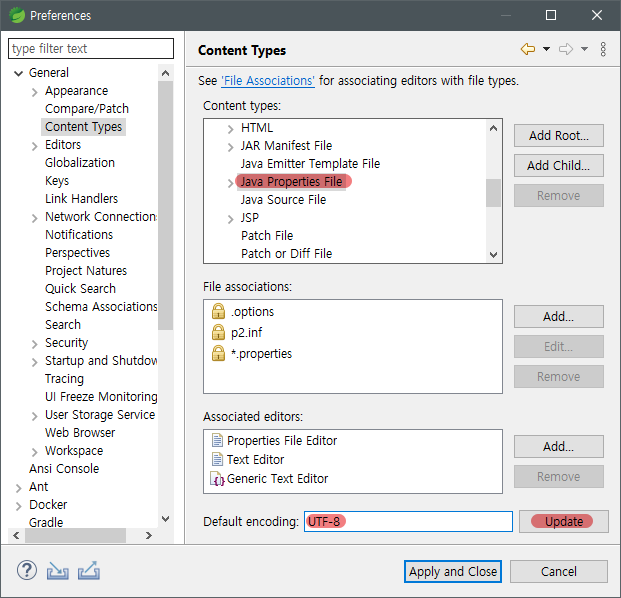Click the Add Child... button
Image resolution: width=621 pixels, height=598 pixels.
tap(558, 166)
